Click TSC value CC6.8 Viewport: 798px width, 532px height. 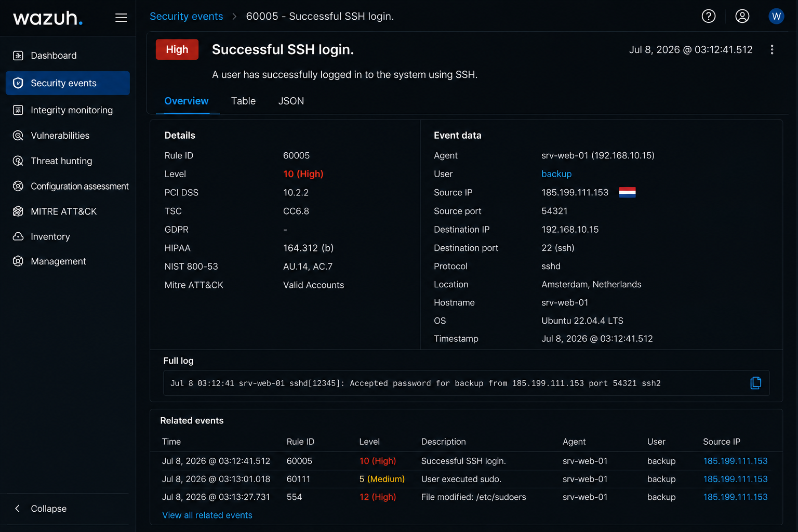(x=296, y=211)
